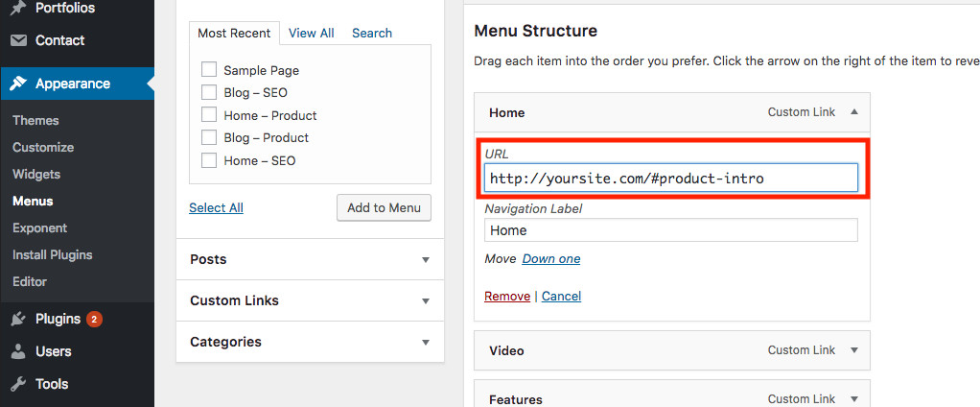
Task: Expand the Categories section
Action: 425,343
